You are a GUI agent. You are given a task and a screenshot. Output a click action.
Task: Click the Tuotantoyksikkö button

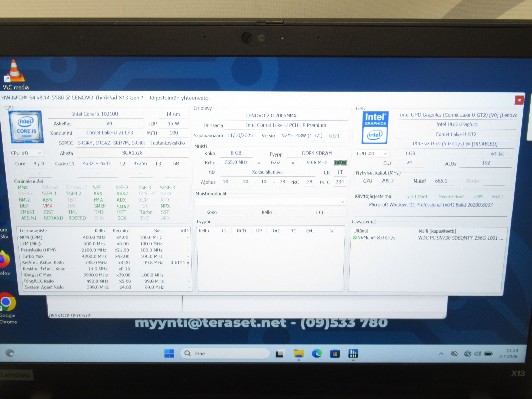[x=168, y=143]
